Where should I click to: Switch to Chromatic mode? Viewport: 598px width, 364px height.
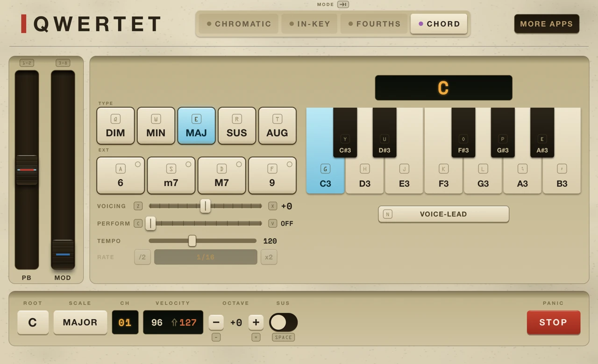pos(239,24)
